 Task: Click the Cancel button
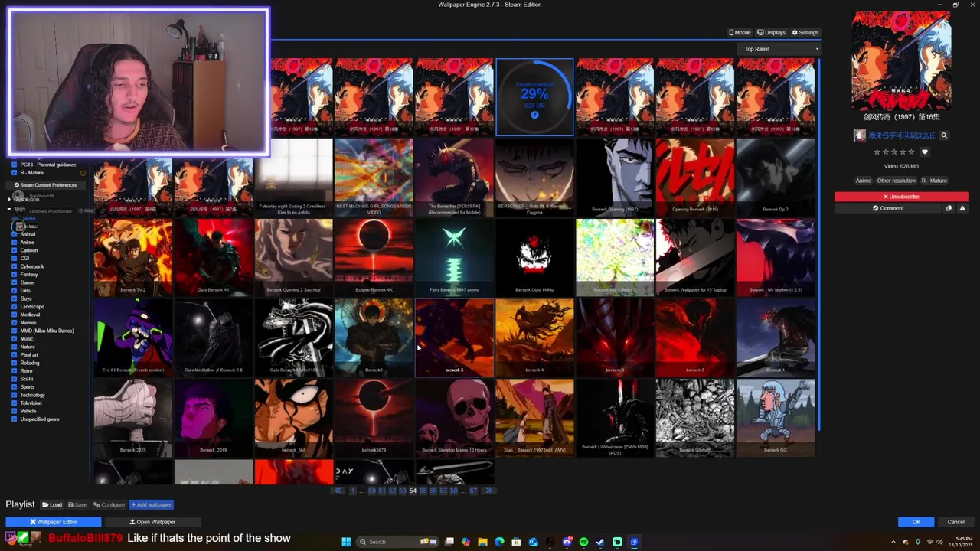tap(955, 522)
